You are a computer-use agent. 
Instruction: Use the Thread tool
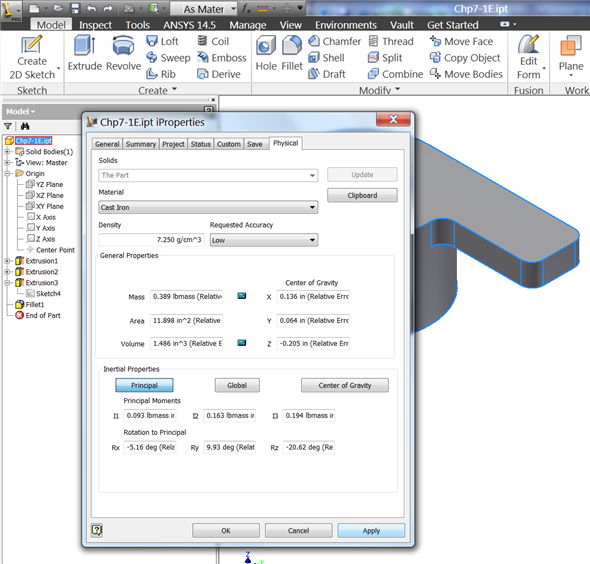tap(391, 41)
